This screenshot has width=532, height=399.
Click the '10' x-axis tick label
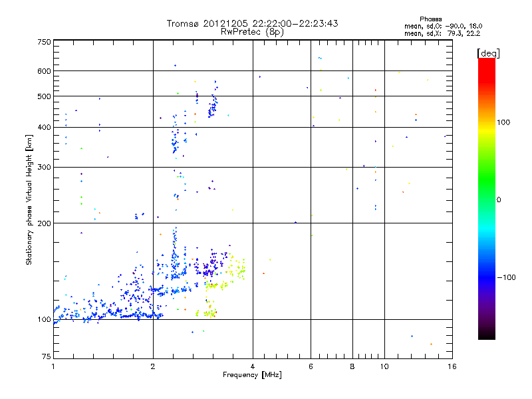384,366
